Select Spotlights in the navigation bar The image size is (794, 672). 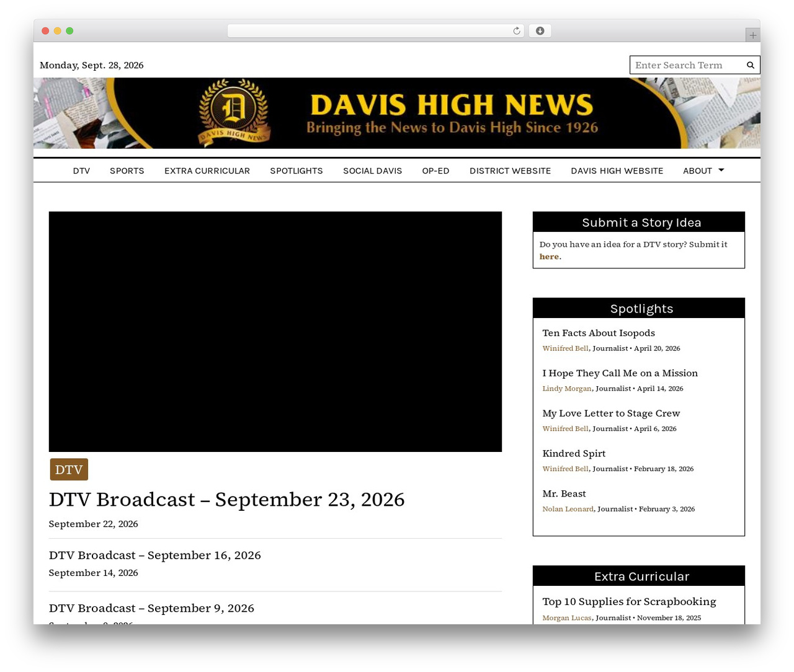pos(297,170)
